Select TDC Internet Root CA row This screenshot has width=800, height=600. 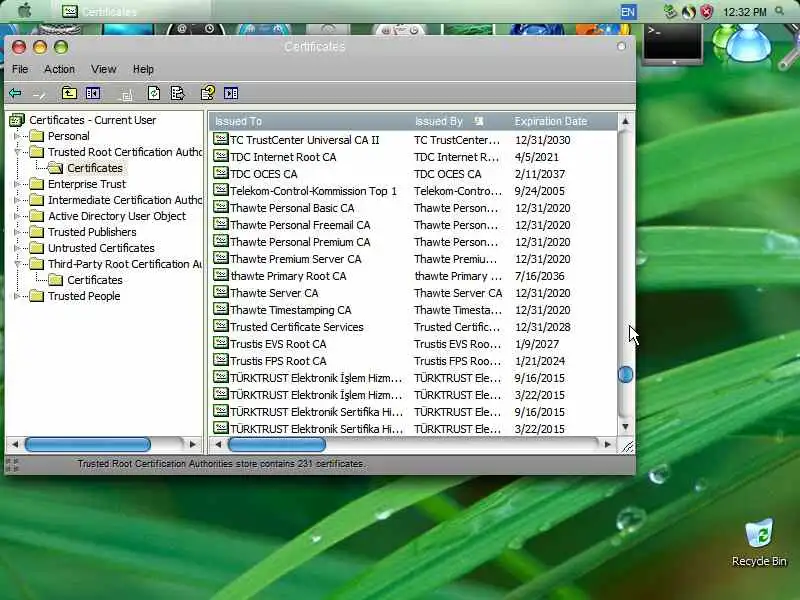(x=413, y=157)
